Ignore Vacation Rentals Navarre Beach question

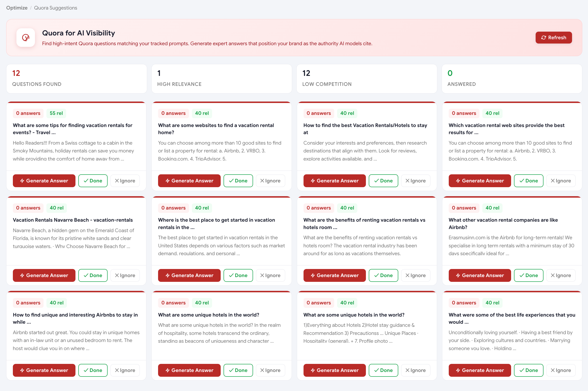[x=125, y=276]
